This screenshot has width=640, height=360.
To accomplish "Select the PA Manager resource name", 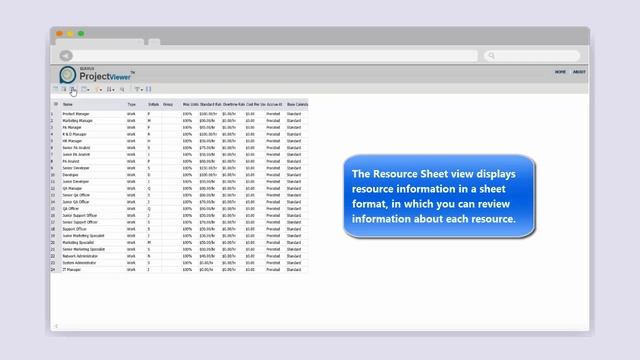I will pyautogui.click(x=72, y=127).
